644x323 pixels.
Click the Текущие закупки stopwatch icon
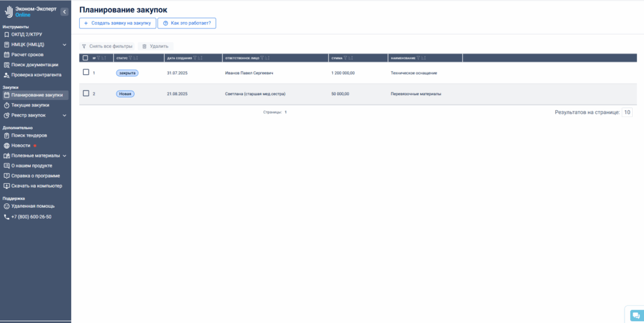[6, 105]
